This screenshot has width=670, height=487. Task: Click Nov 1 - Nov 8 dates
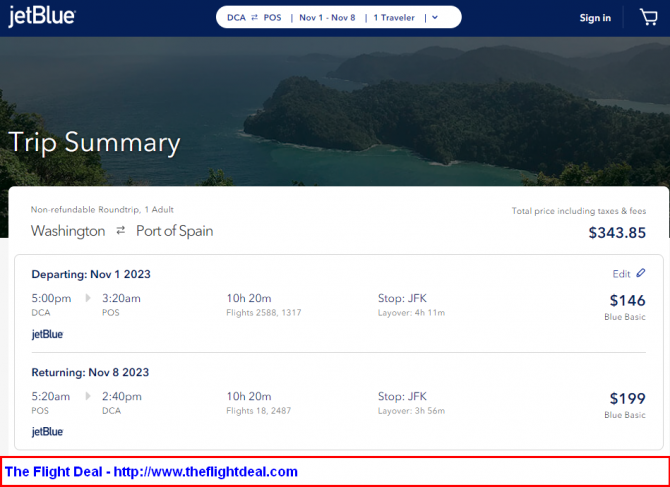[327, 18]
